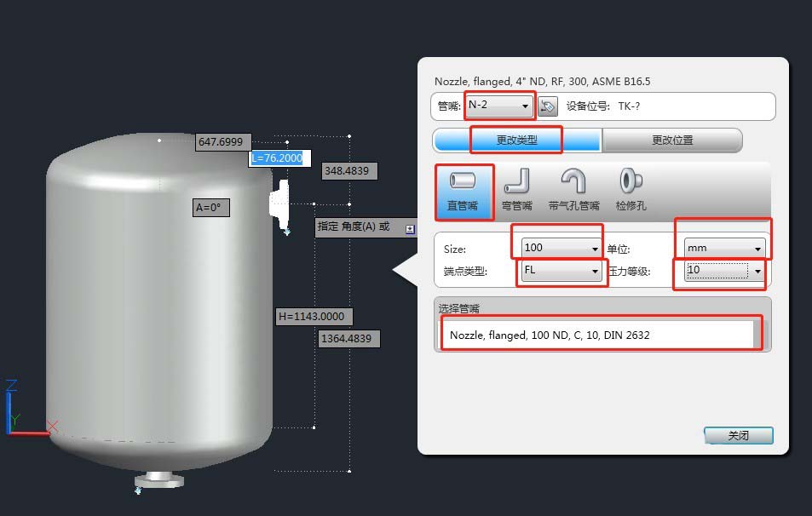This screenshot has width=812, height=516.
Task: Select the white side nozzle on tank
Action: click(x=279, y=204)
